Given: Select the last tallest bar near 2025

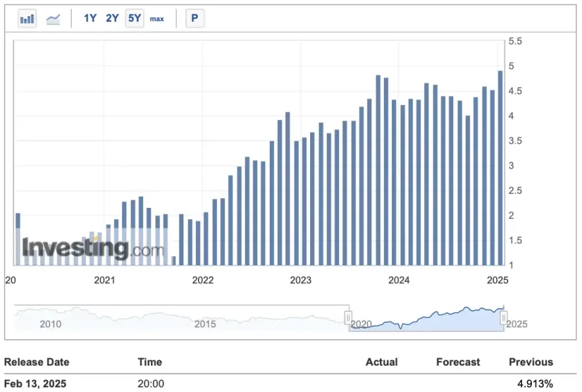Looking at the screenshot, I should click(500, 168).
